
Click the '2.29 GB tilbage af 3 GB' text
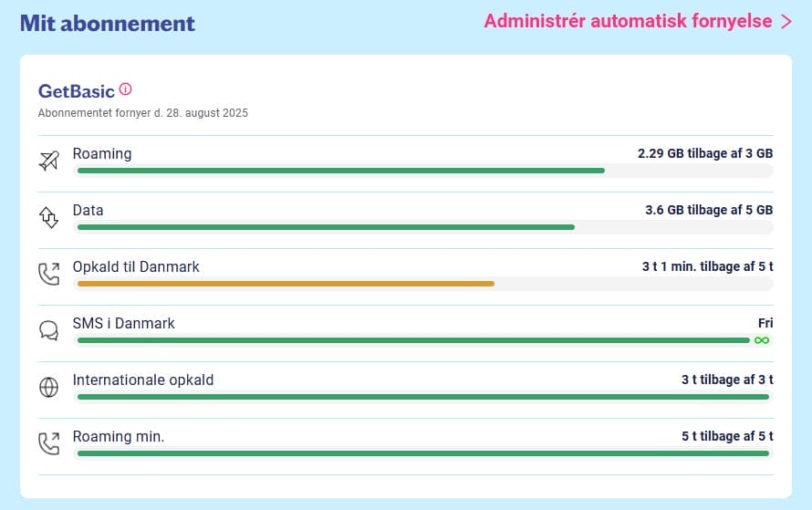coord(705,153)
